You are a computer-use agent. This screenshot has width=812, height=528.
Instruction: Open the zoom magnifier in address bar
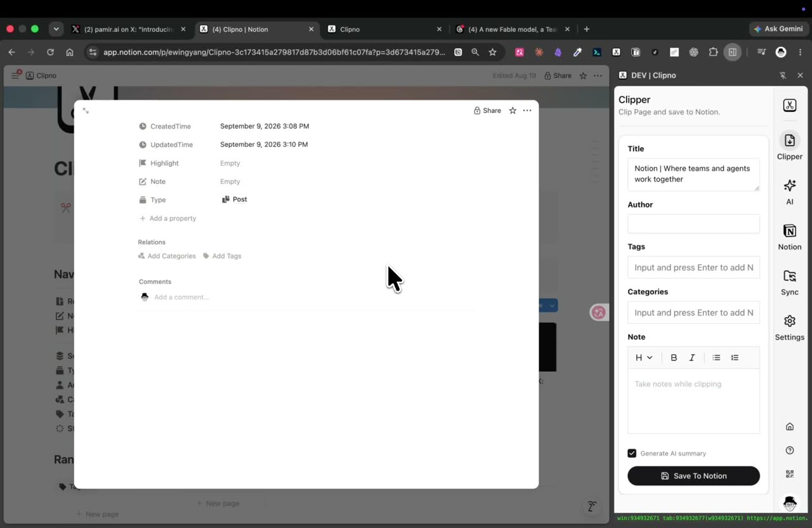pyautogui.click(x=475, y=52)
